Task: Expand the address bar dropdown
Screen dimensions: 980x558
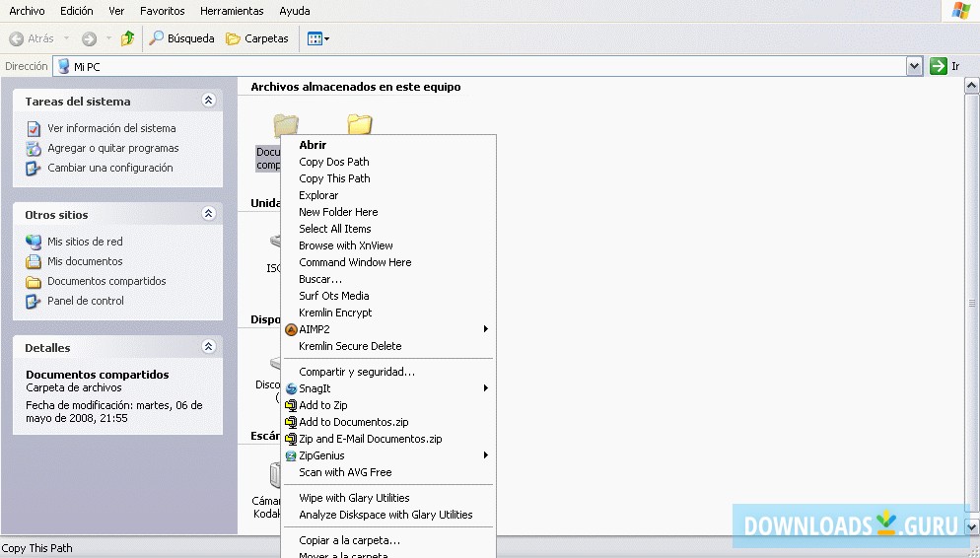Action: 914,66
